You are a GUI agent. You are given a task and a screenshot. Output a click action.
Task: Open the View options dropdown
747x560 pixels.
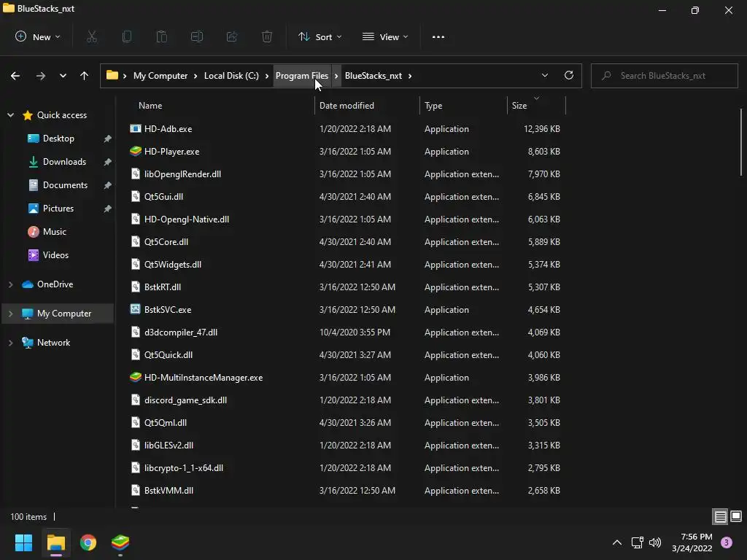pos(385,36)
